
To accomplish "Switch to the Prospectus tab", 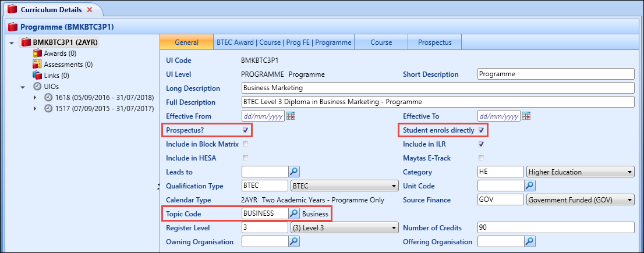I will coord(434,42).
